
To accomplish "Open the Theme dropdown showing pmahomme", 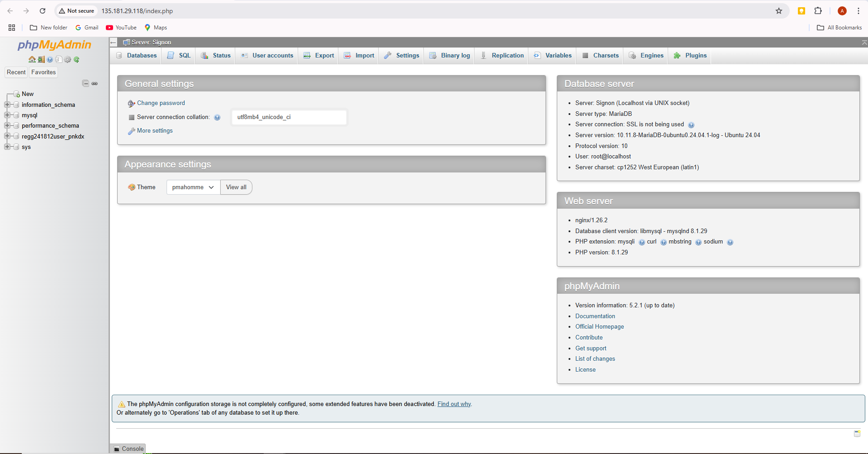I will tap(193, 187).
